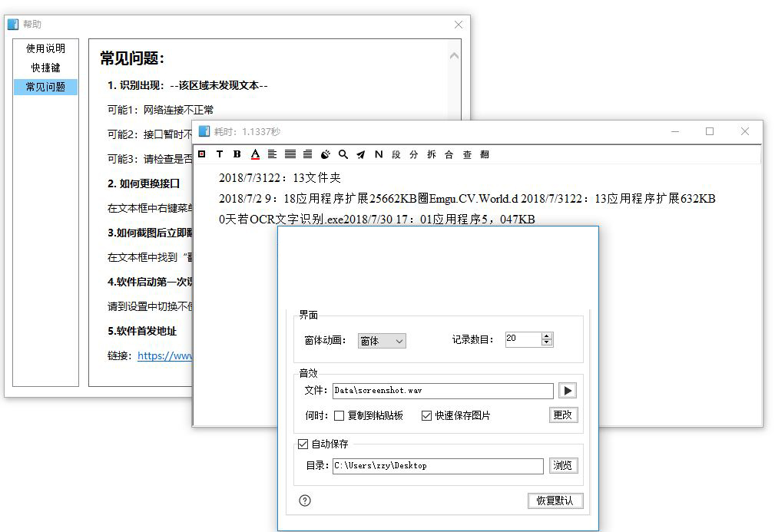Click the bold B formatting icon

pos(237,154)
